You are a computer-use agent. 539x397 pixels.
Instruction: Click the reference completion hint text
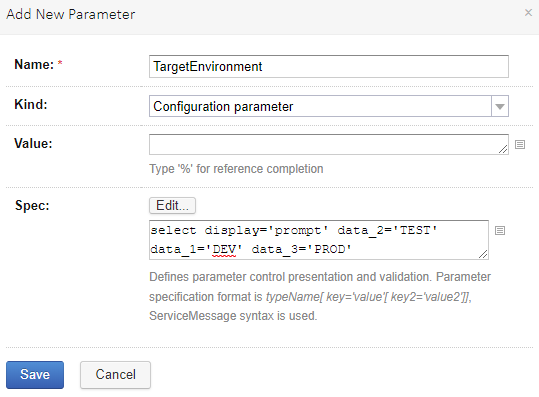pyautogui.click(x=236, y=169)
